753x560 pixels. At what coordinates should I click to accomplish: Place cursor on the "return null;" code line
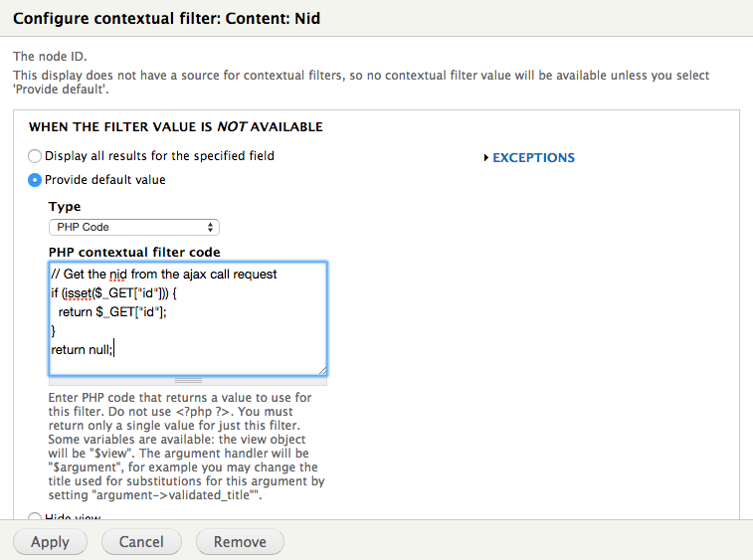[x=84, y=349]
